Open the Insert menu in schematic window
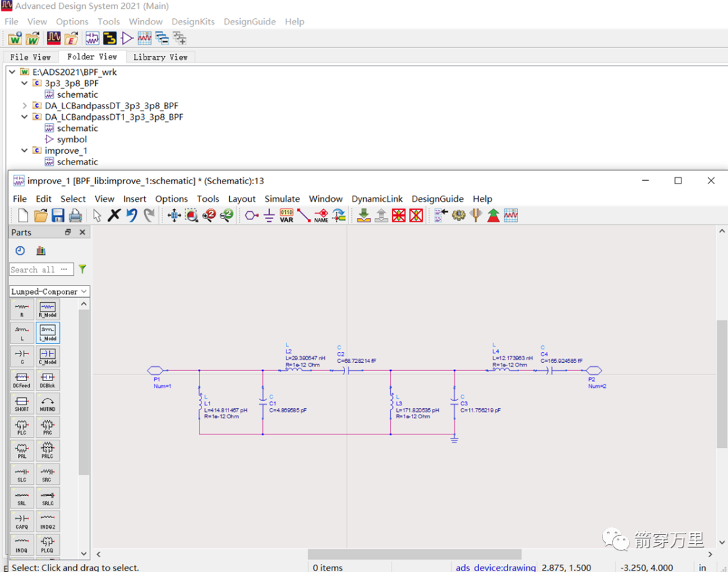Screen dimensions: 728x572 (x=135, y=199)
